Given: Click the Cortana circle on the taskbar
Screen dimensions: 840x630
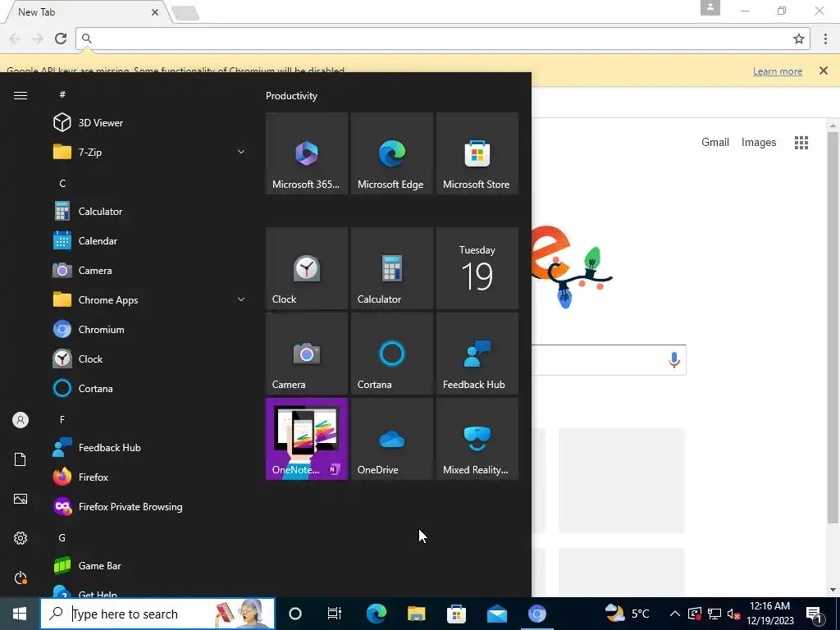Looking at the screenshot, I should coord(295,614).
